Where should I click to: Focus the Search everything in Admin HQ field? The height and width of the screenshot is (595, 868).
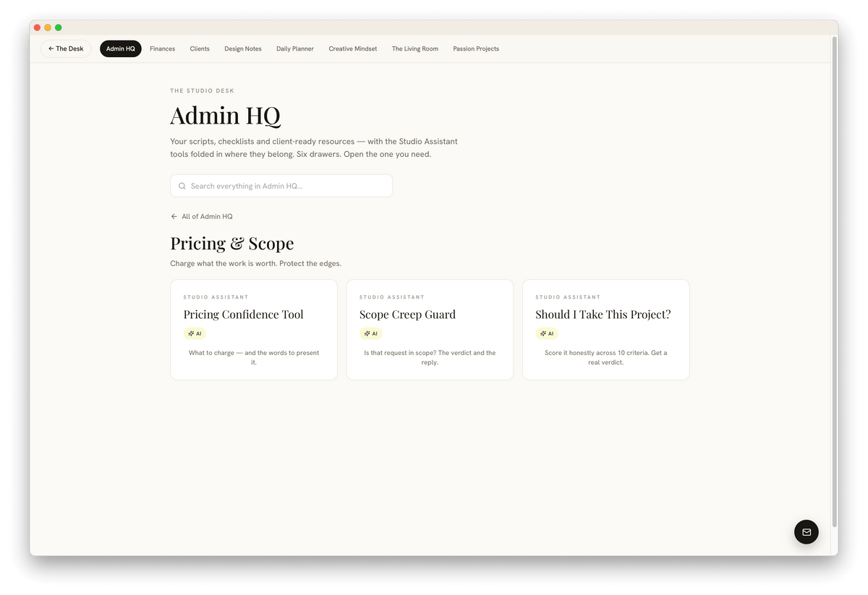tap(281, 186)
